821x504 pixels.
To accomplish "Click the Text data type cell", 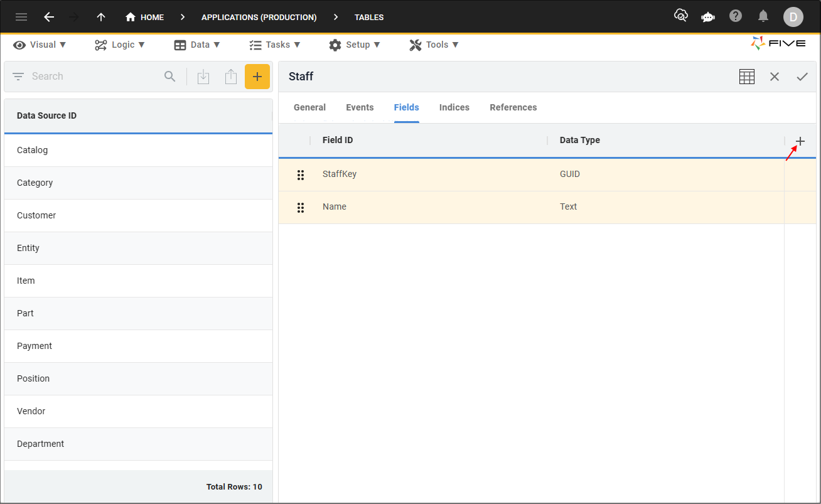I will click(569, 206).
